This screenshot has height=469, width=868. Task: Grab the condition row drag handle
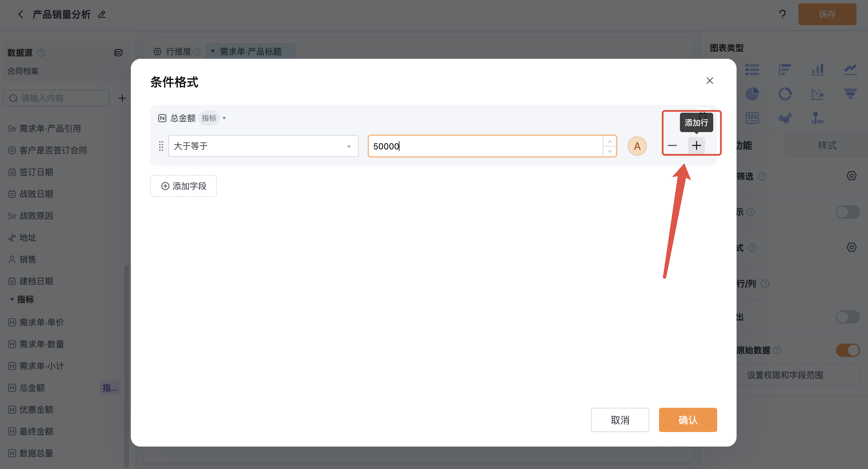(x=161, y=146)
